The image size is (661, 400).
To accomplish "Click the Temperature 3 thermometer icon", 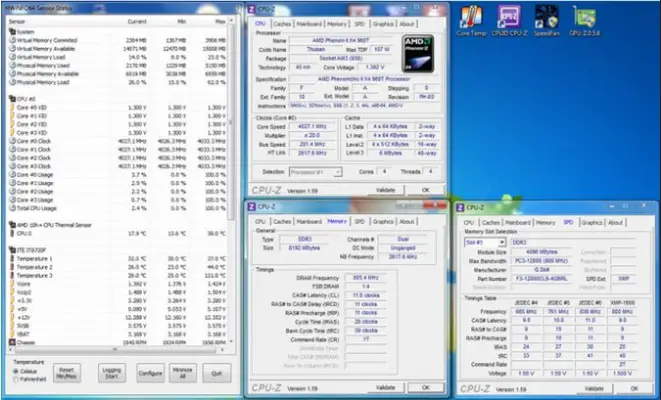I will 12,276.
